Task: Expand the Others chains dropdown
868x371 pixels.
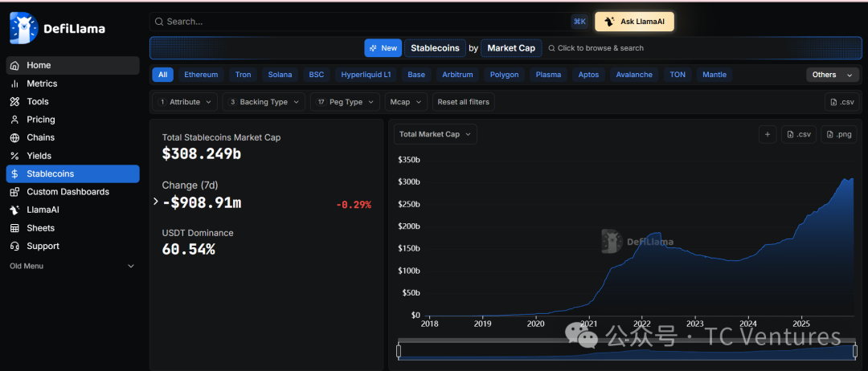Action: tap(833, 75)
